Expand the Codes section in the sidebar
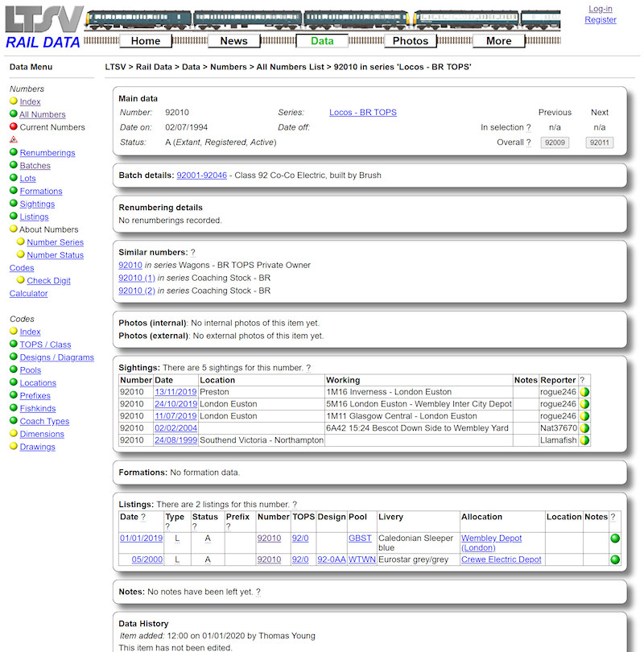Screen dimensions: 644x652 tap(21, 319)
